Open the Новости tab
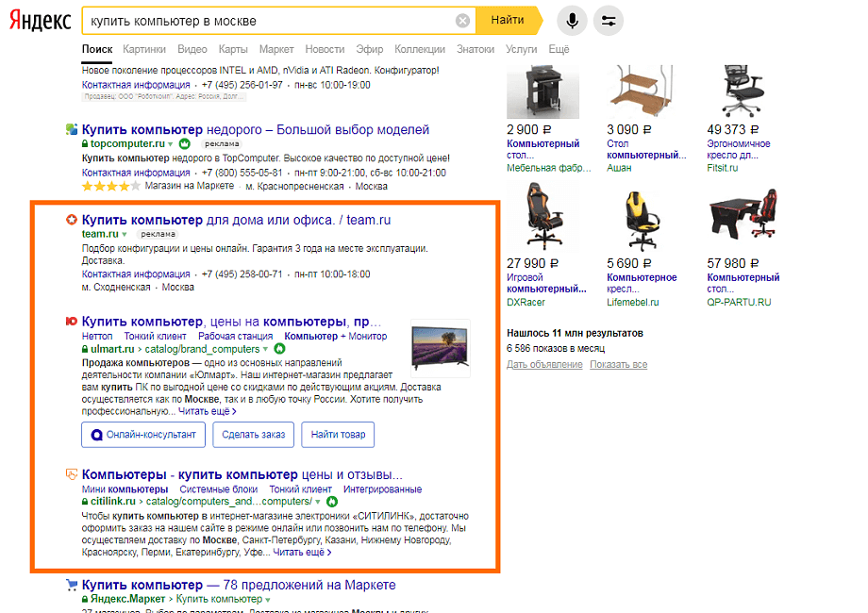This screenshot has height=613, width=868. (325, 49)
